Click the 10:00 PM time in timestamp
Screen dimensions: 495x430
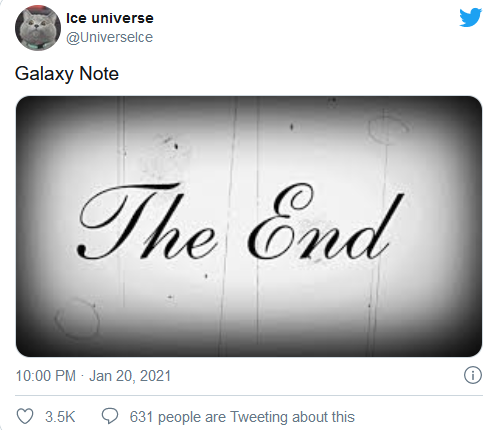[x=46, y=376]
